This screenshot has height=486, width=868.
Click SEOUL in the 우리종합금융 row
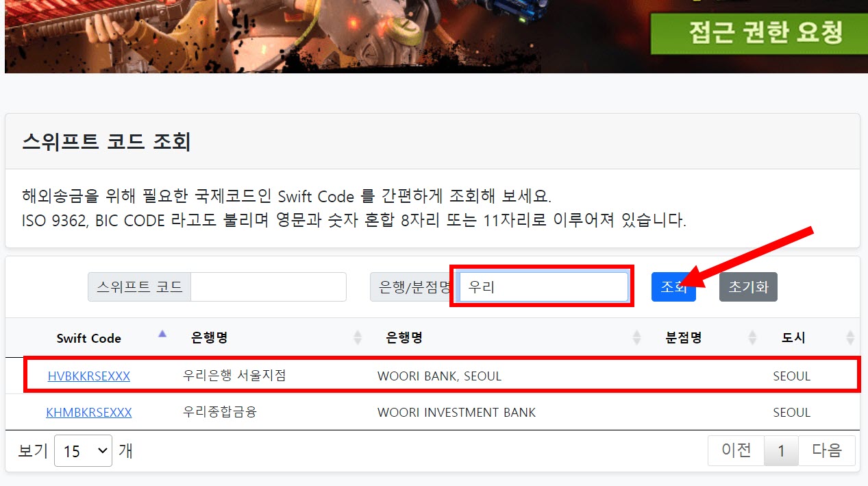791,413
